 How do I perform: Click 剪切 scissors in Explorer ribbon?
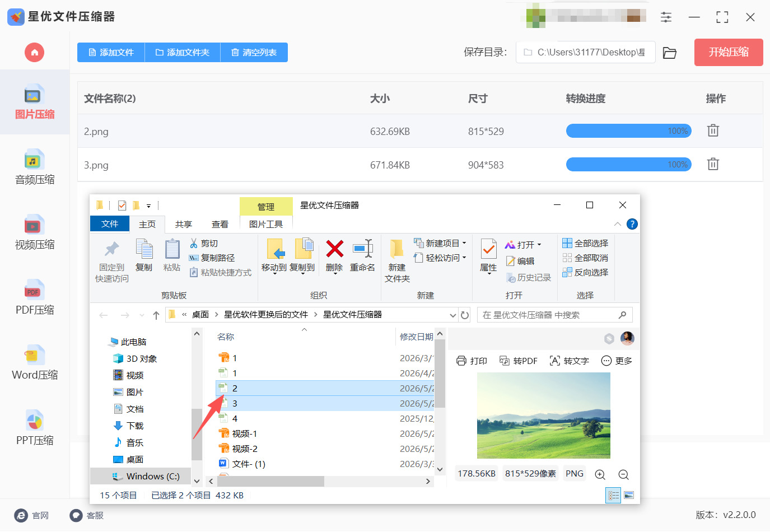tap(204, 244)
